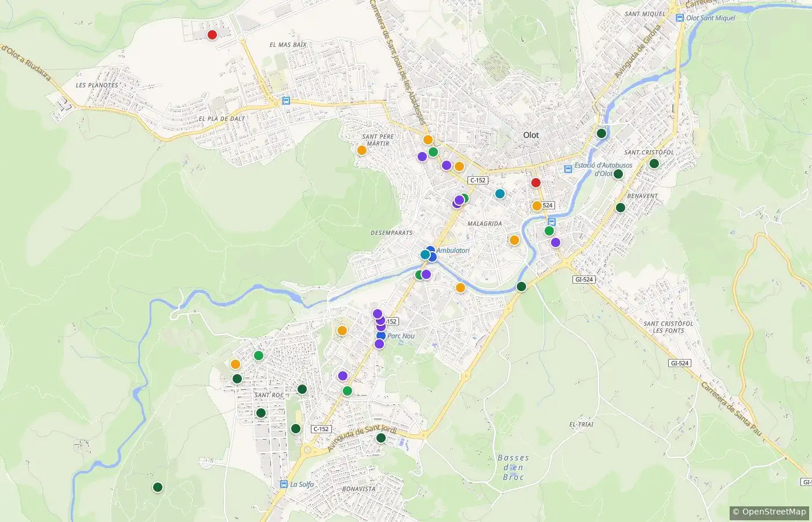Click the Ambulatori label
Viewport: 812px width, 522px height.
pyautogui.click(x=453, y=251)
